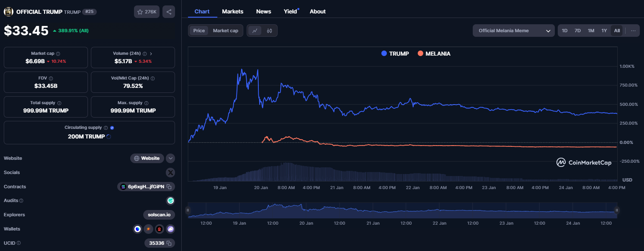
Task: Switch to candlestick chart view
Action: click(269, 31)
